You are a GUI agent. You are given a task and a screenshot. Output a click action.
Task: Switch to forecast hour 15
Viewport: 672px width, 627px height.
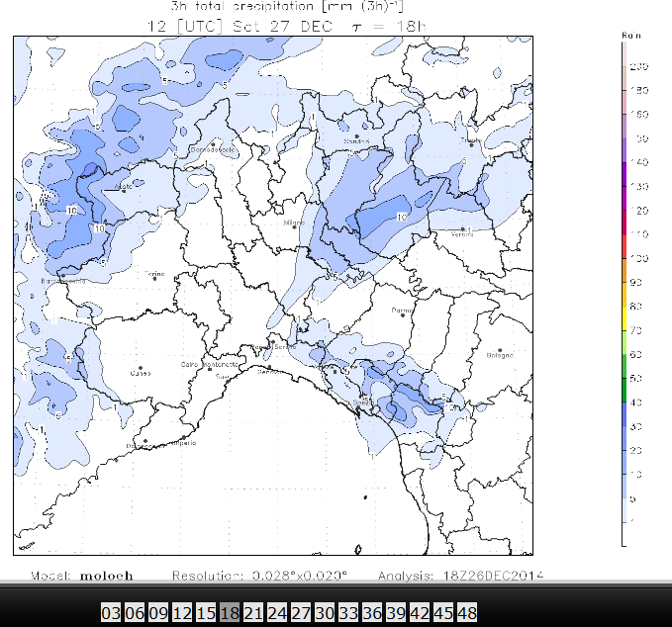(x=206, y=613)
